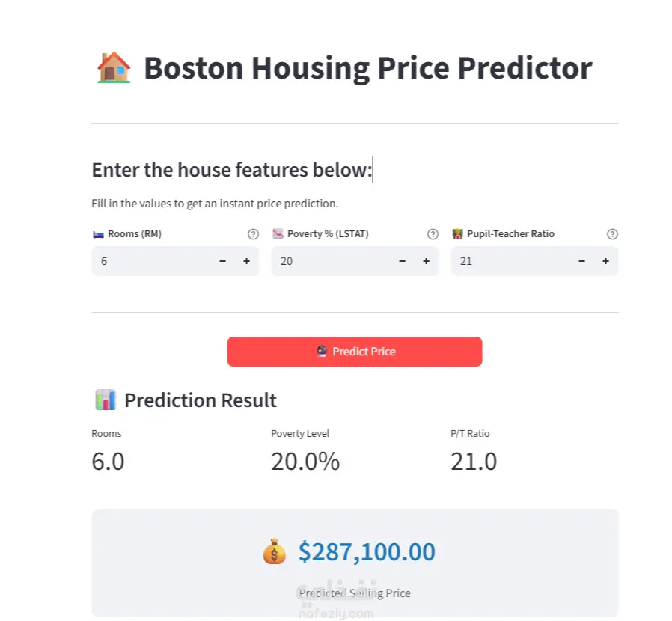Image resolution: width=672 pixels, height=621 pixels.
Task: Focus the Rooms (RM) number input
Action: pos(150,261)
